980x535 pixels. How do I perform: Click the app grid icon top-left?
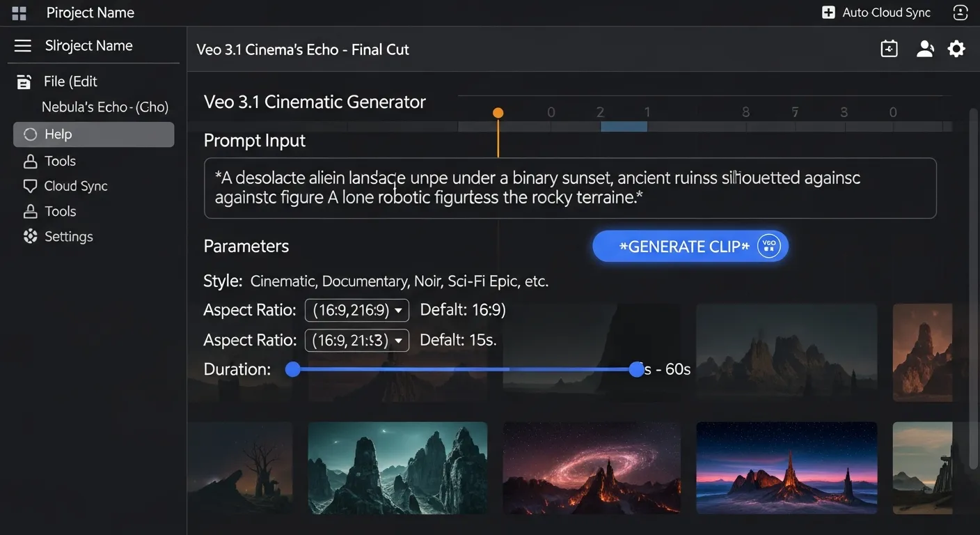[x=19, y=13]
